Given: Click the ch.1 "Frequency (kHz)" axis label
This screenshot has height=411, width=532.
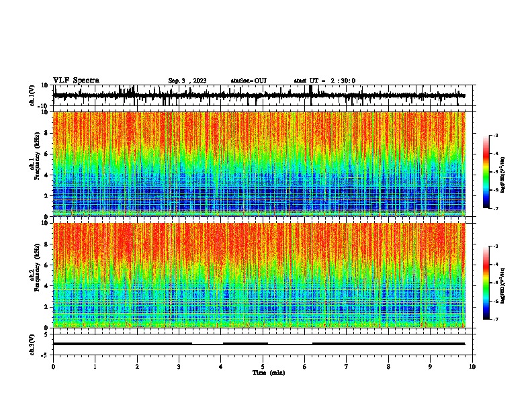Looking at the screenshot, I should (37, 156).
